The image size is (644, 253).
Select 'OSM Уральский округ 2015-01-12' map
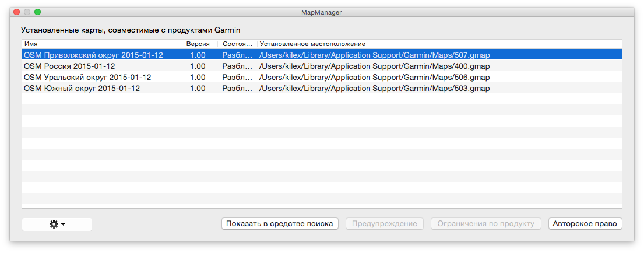pyautogui.click(x=322, y=77)
